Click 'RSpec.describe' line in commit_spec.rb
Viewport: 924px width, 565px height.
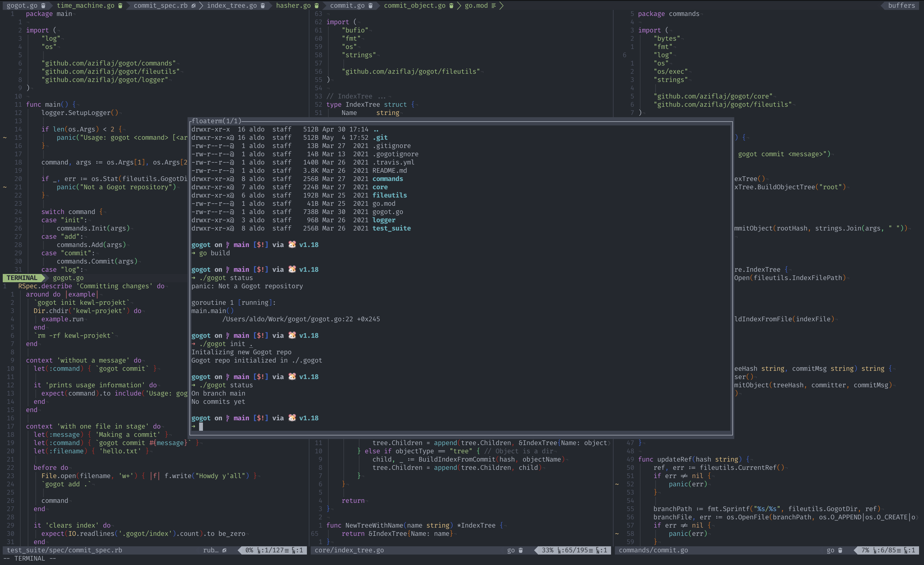[x=91, y=286]
